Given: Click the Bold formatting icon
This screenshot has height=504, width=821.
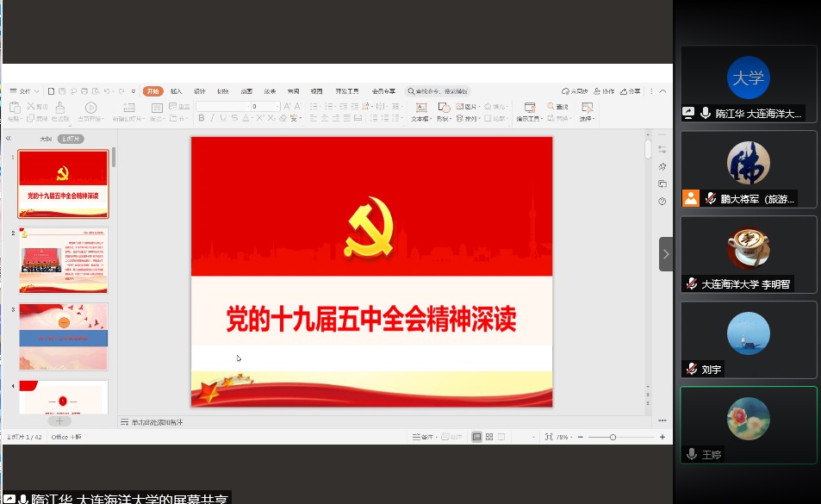Looking at the screenshot, I should click(x=201, y=118).
